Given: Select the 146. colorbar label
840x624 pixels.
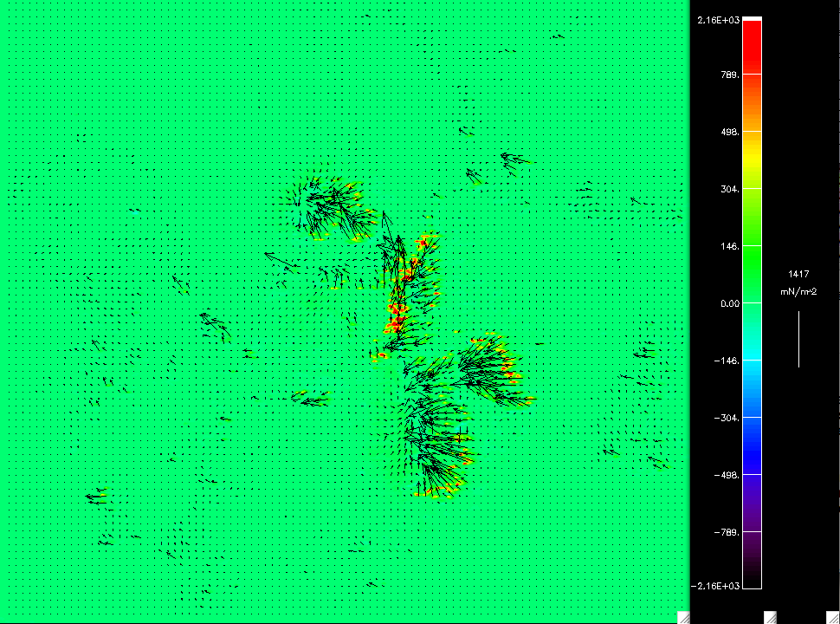Looking at the screenshot, I should [x=730, y=247].
